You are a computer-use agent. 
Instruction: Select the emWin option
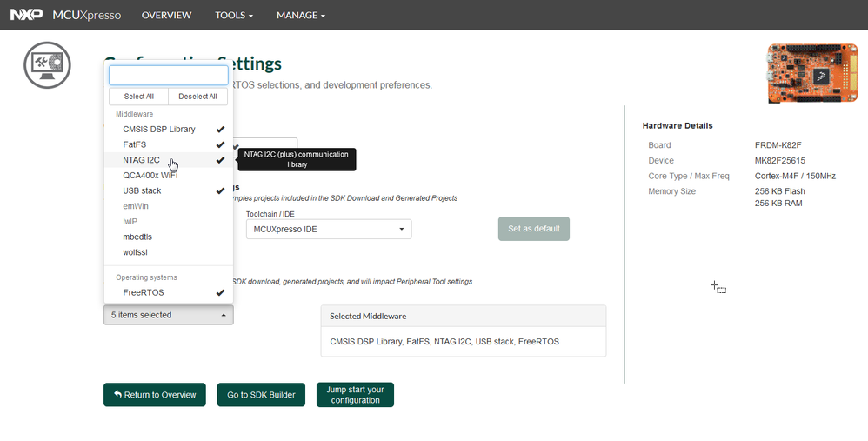click(168, 206)
